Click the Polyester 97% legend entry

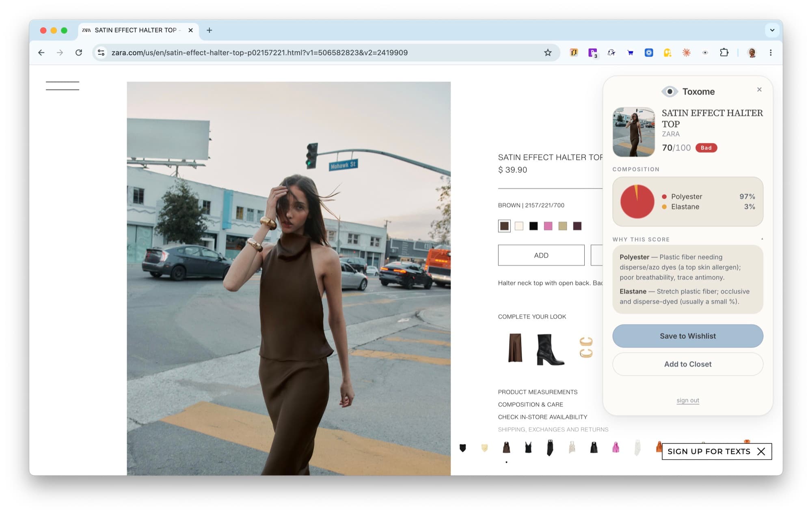point(708,196)
